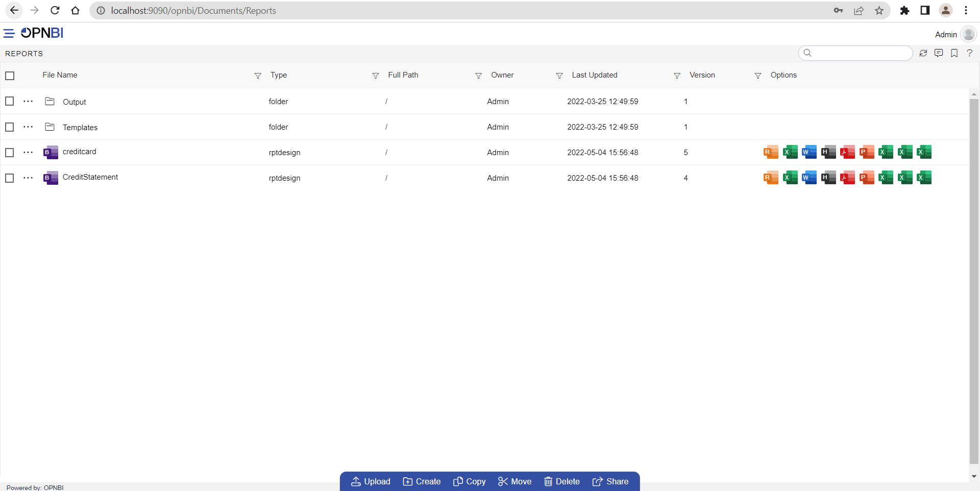The width and height of the screenshot is (980, 491).
Task: Click creditcard's Excel icon between R and Word
Action: [x=790, y=152]
